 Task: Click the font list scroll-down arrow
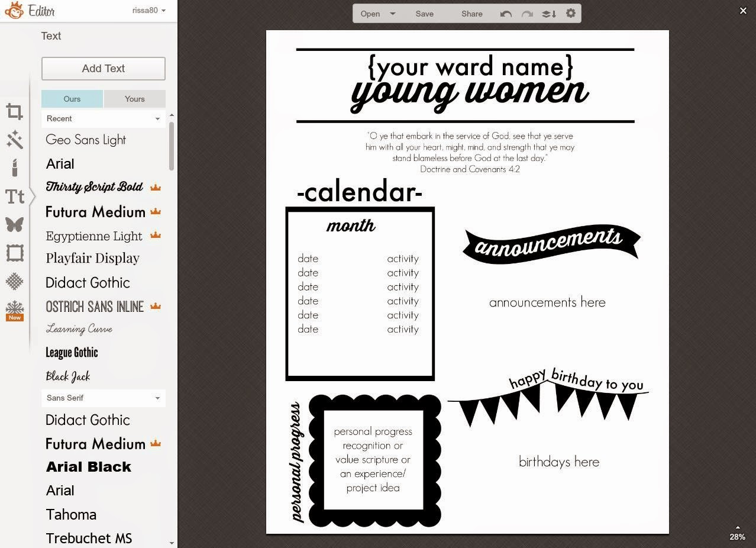click(x=172, y=543)
